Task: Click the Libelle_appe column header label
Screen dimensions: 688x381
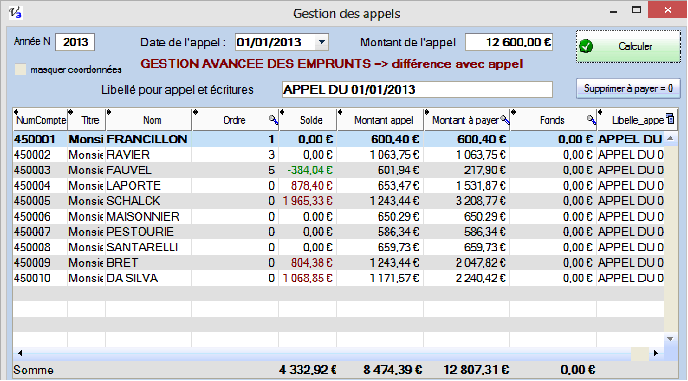Action: coord(638,120)
